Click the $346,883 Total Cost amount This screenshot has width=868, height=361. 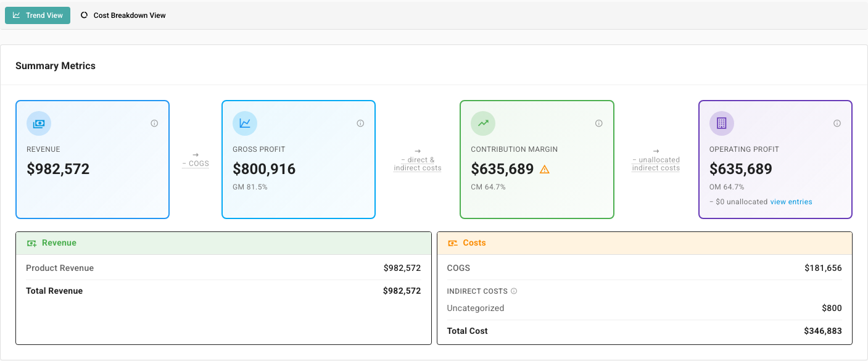(x=823, y=331)
